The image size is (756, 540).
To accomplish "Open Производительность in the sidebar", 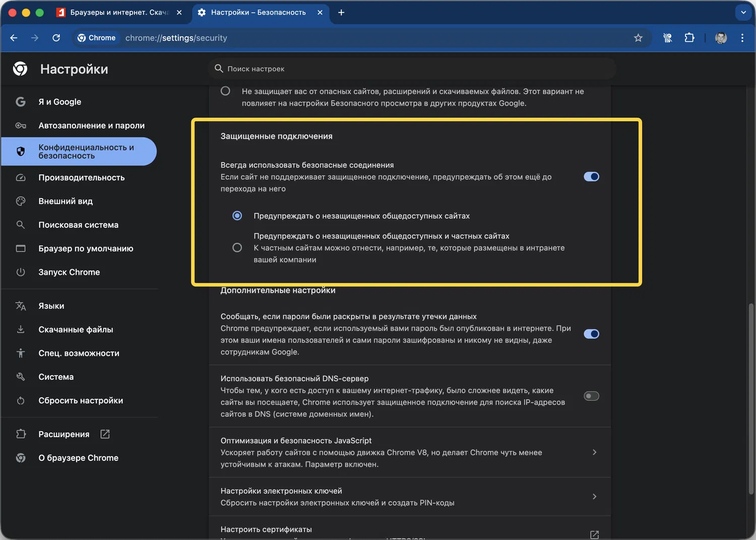I will [81, 177].
